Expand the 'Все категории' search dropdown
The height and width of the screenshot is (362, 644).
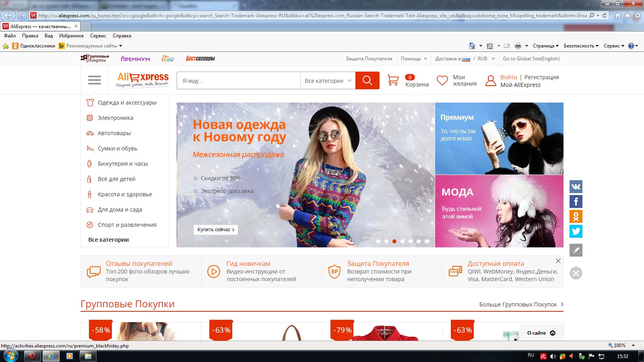328,81
